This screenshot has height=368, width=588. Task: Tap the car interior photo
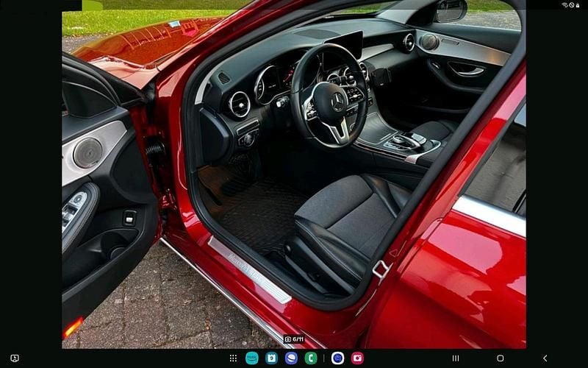pyautogui.click(x=294, y=174)
